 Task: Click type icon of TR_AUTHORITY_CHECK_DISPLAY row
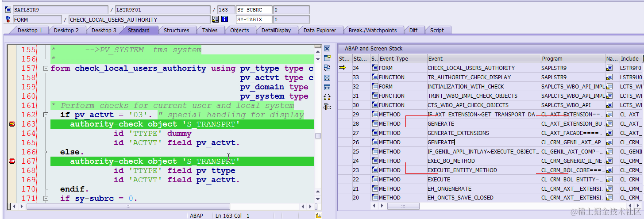pyautogui.click(x=375, y=77)
